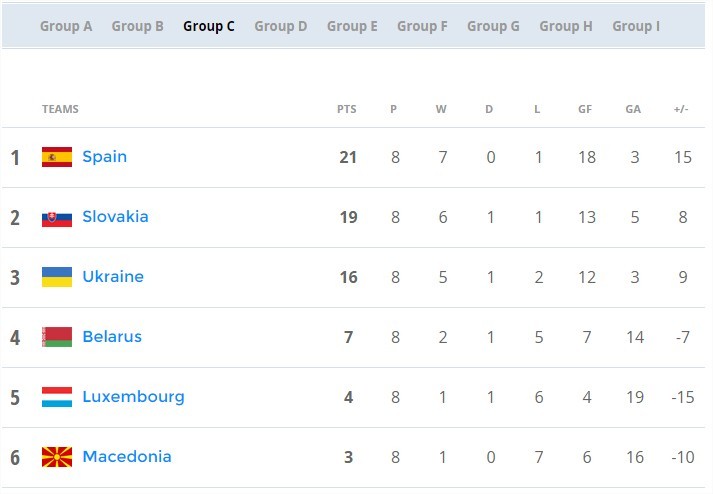Switch to the Group A tab
This screenshot has height=494, width=713.
[x=66, y=26]
